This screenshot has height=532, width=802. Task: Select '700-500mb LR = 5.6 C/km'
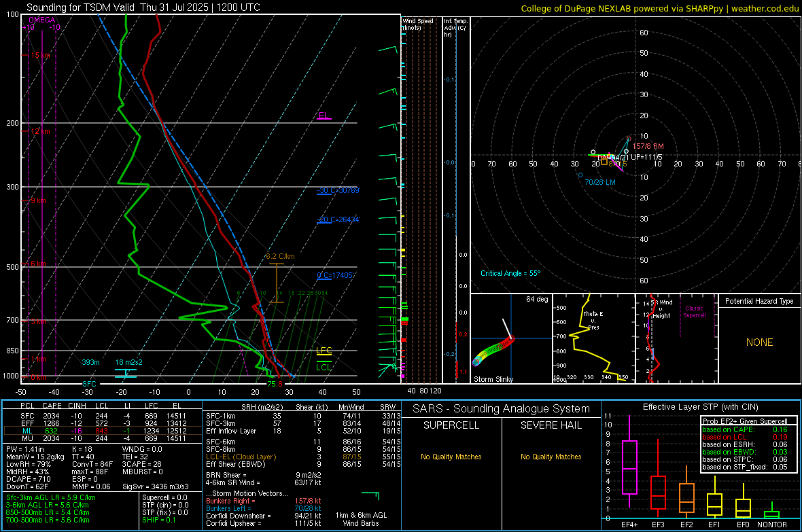[x=48, y=520]
